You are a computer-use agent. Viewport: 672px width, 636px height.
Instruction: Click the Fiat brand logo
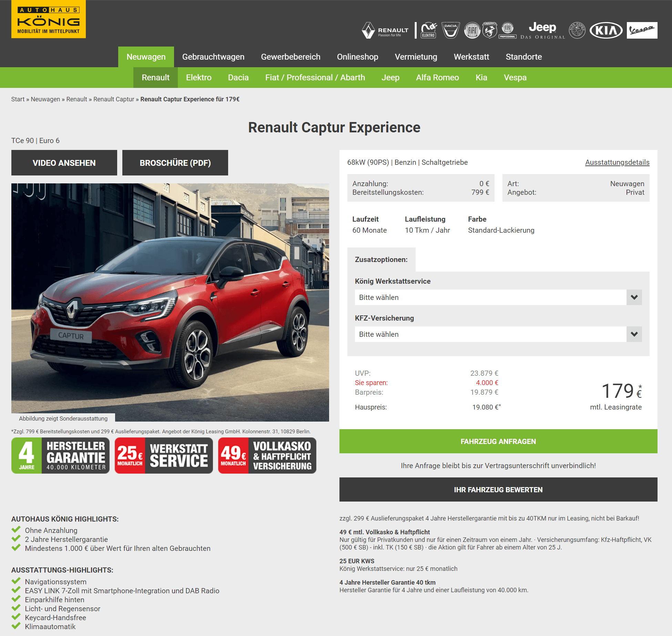pyautogui.click(x=472, y=30)
